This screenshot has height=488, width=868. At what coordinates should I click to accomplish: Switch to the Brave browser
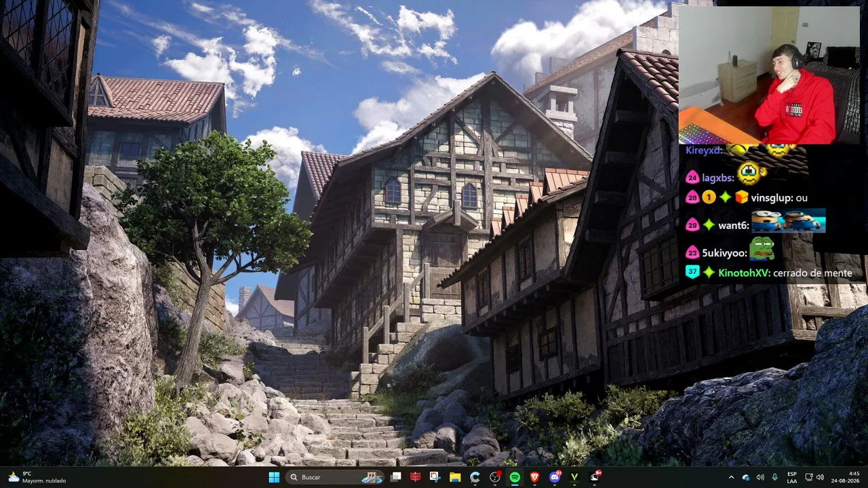tap(534, 477)
